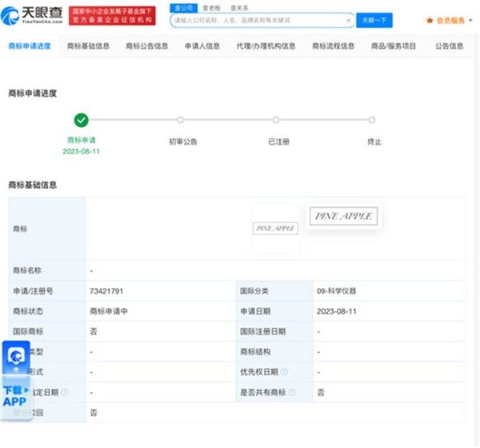Switch to the 商标申请进度 tab
The width and height of the screenshot is (480, 448).
click(x=30, y=46)
